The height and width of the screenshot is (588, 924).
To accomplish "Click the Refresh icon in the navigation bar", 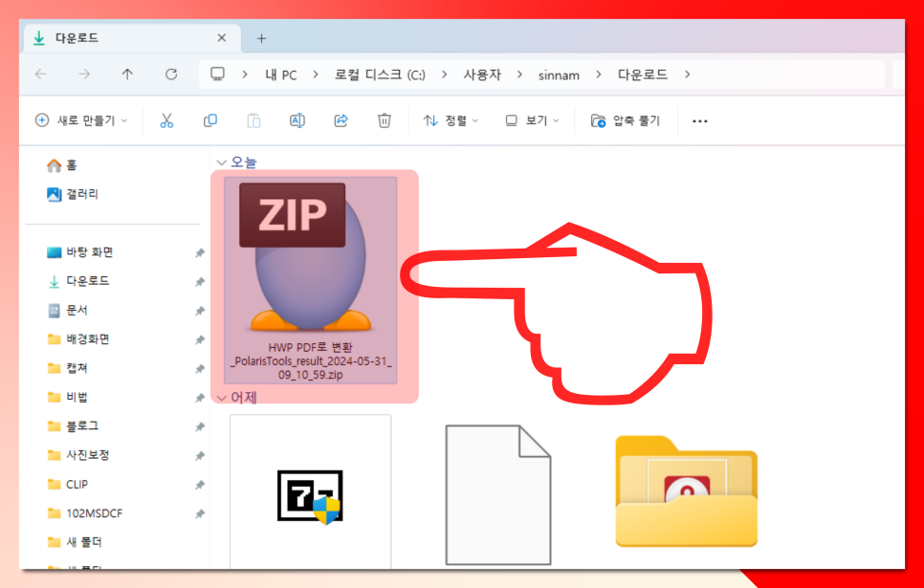I will (x=170, y=74).
